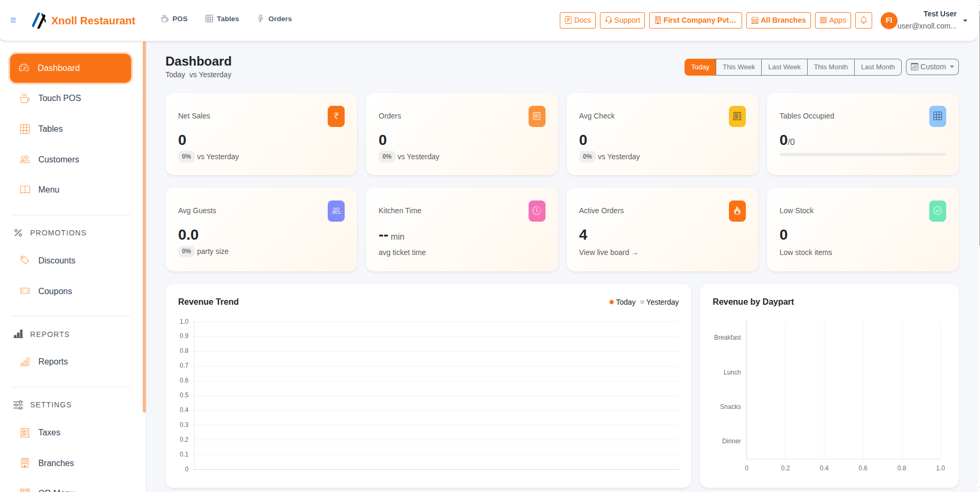Click the Coupons ticket icon
Screen dimensions: 980x492
[x=25, y=291]
